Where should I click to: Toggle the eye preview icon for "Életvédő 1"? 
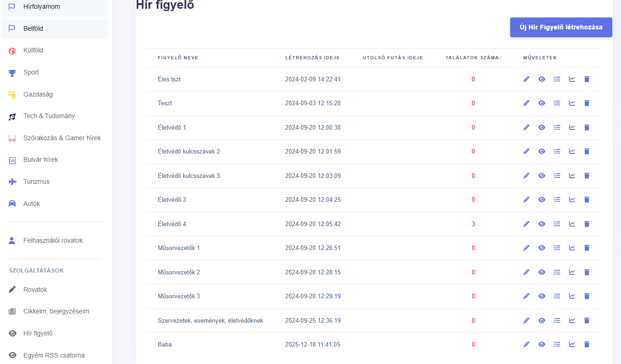pos(541,127)
